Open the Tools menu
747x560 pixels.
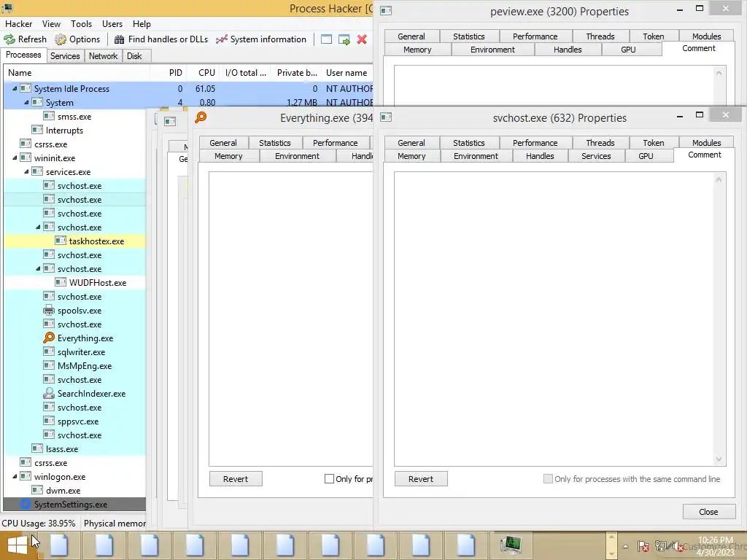(81, 24)
